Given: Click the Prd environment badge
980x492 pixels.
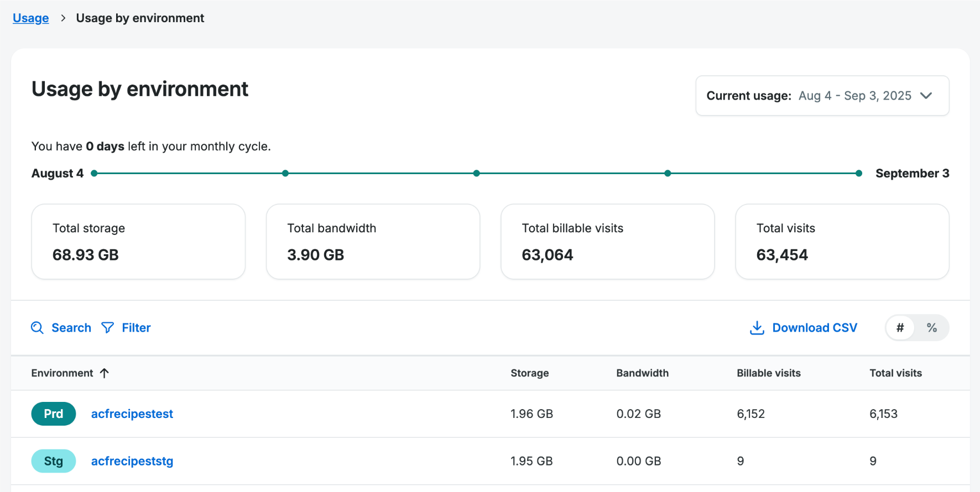Looking at the screenshot, I should (x=54, y=414).
